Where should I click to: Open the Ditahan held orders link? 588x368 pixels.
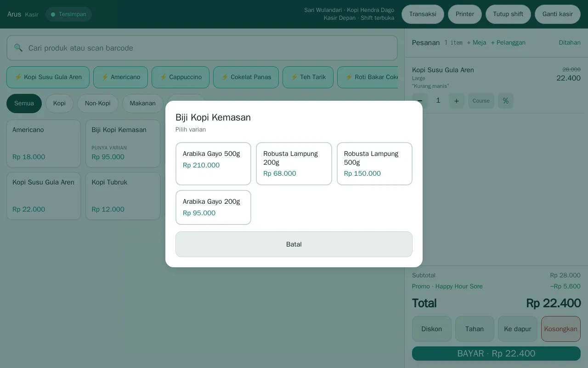point(570,42)
